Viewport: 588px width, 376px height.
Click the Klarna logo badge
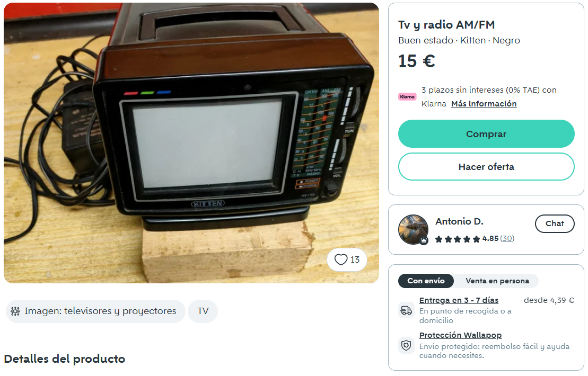[407, 96]
